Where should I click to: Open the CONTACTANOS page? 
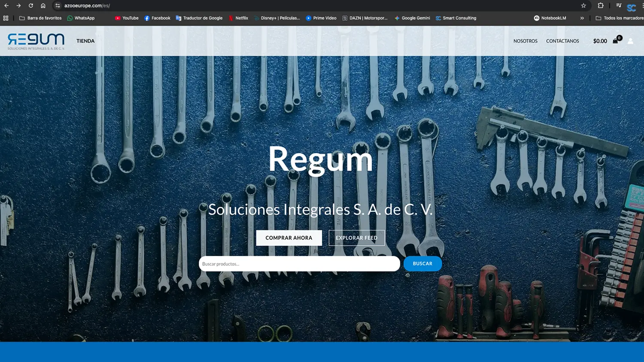[x=562, y=41]
